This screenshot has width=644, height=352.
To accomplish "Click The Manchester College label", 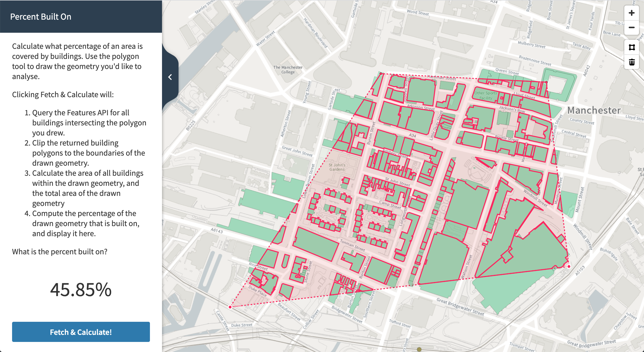I will click(x=288, y=70).
